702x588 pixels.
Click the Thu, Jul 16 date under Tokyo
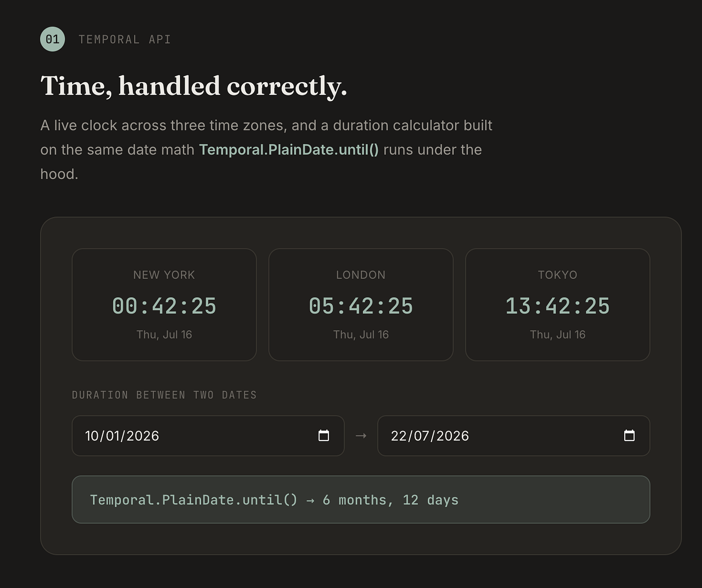(558, 334)
